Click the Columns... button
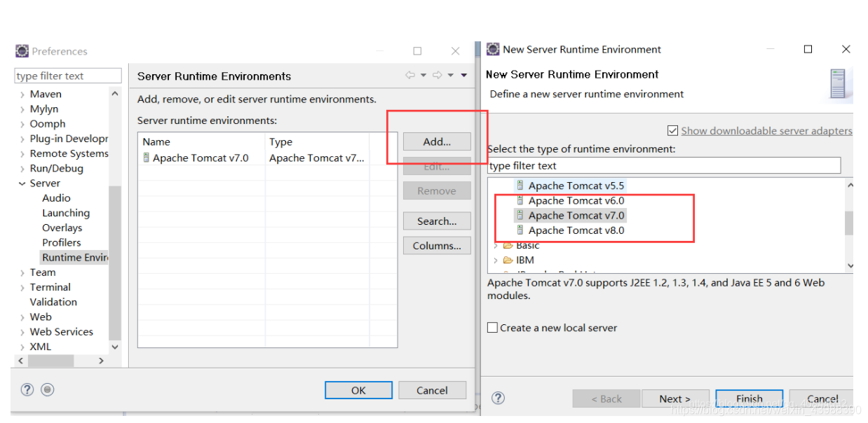The height and width of the screenshot is (423, 868). coord(437,246)
